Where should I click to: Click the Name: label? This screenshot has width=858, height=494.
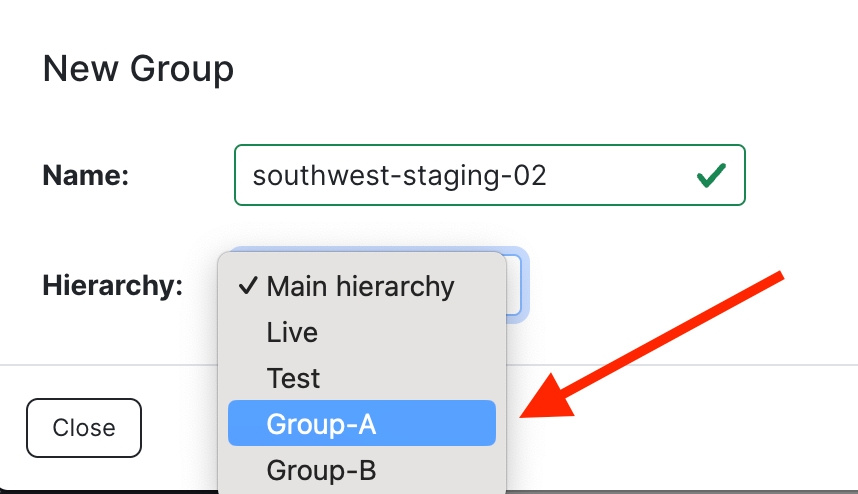[x=86, y=176]
